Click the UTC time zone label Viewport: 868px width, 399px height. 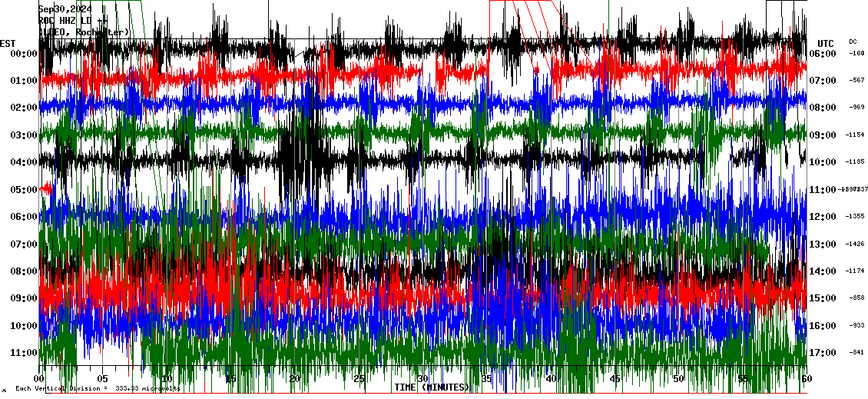click(x=826, y=43)
